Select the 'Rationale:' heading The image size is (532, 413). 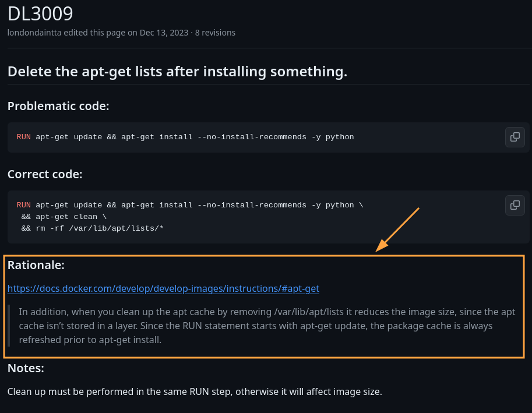[36, 265]
